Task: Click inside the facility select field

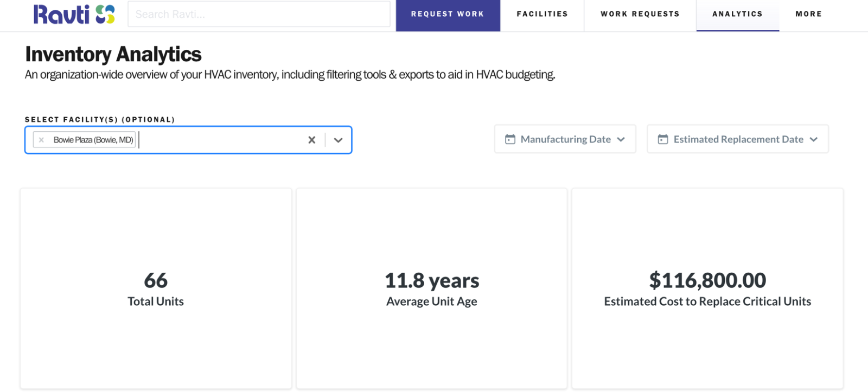Action: 222,140
